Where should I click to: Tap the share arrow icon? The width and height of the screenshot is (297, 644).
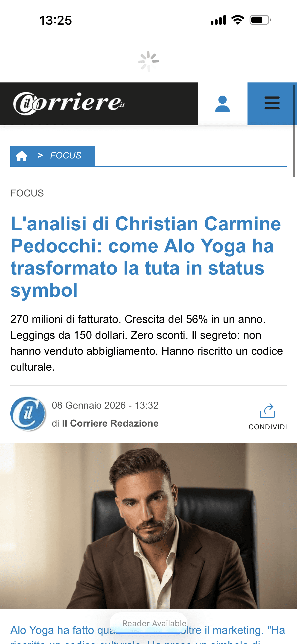click(x=267, y=410)
